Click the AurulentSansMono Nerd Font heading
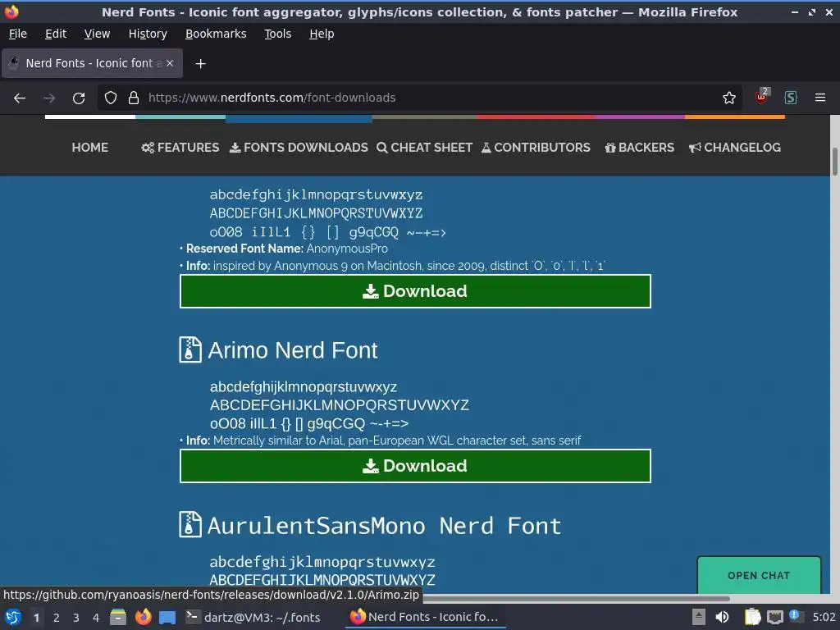 pyautogui.click(x=384, y=526)
